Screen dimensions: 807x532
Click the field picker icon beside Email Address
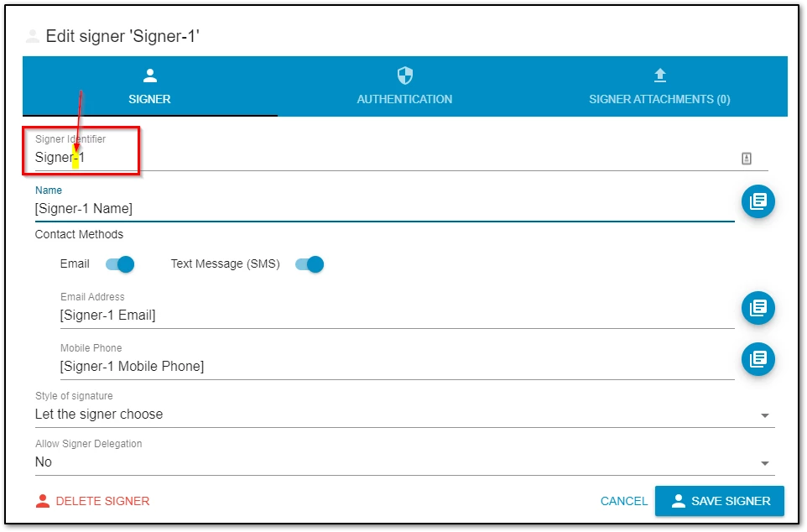pos(758,308)
